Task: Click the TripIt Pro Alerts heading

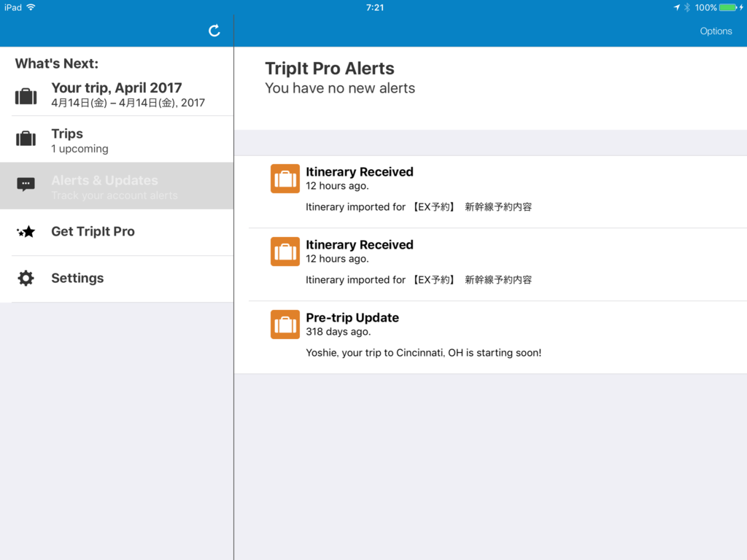Action: [330, 69]
